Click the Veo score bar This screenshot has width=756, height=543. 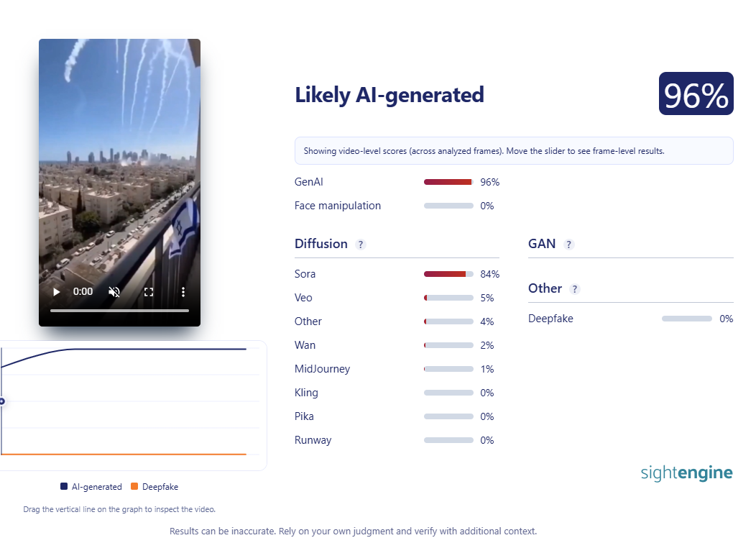click(448, 298)
